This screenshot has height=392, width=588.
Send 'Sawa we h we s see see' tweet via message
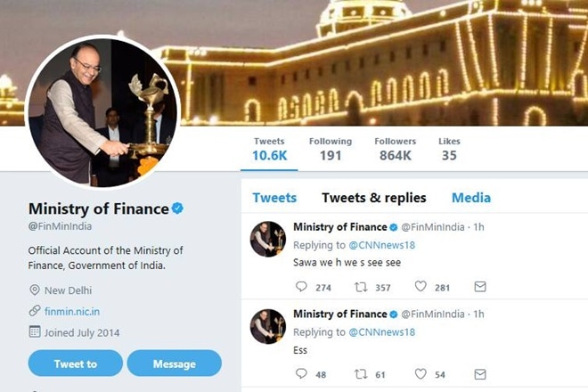point(480,287)
